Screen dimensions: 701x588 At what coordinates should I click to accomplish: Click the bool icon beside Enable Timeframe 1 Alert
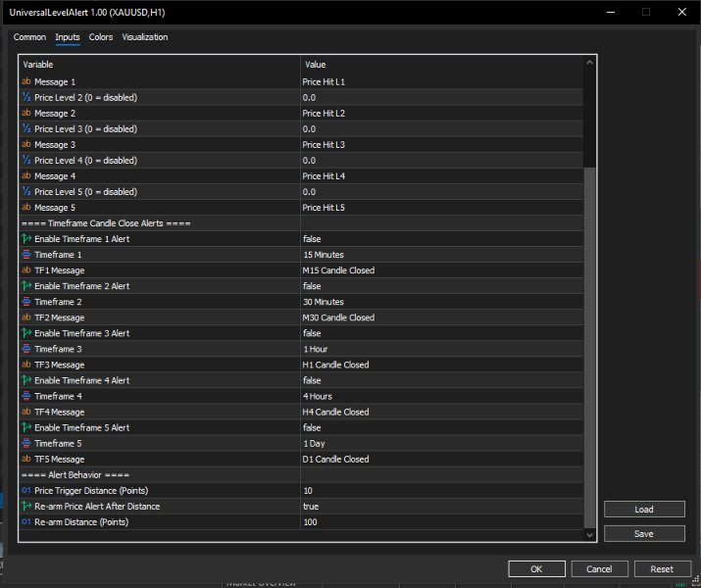pyautogui.click(x=26, y=239)
